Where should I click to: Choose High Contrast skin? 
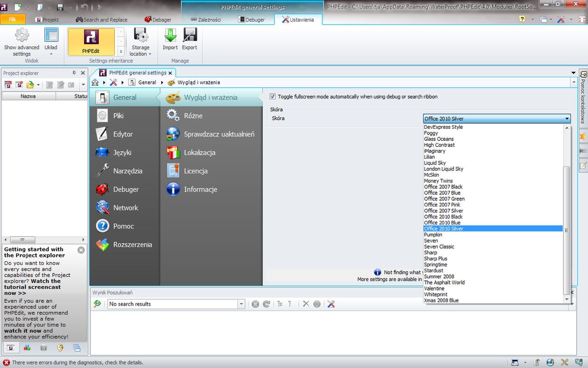[x=493, y=145]
